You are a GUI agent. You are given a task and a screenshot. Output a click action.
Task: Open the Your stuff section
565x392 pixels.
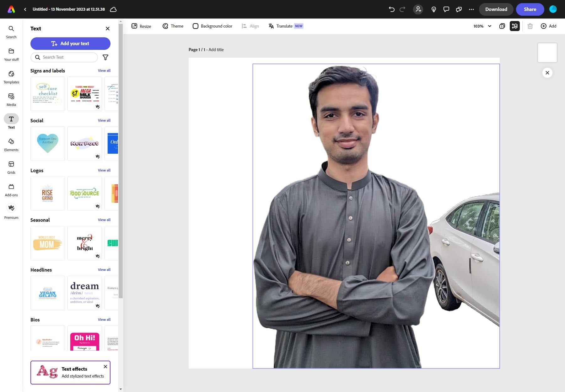pyautogui.click(x=11, y=54)
